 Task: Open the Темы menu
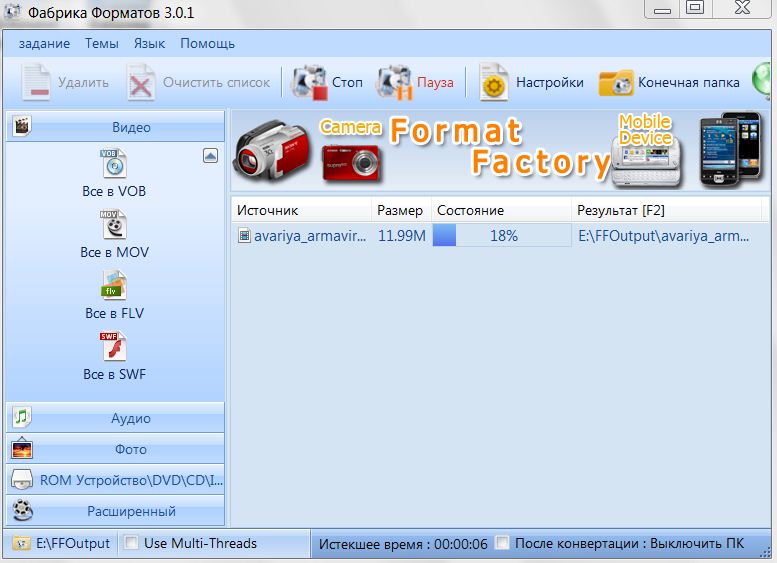[x=102, y=44]
